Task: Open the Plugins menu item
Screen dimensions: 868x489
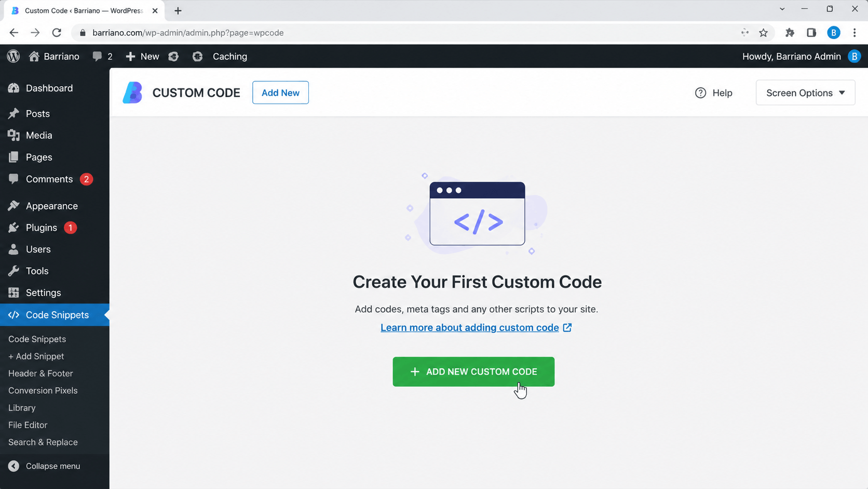Action: point(42,228)
